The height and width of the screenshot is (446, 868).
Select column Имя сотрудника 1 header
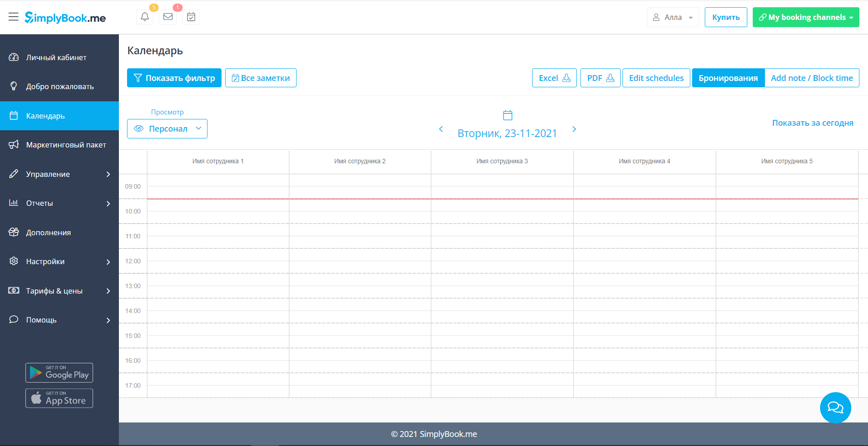tap(218, 161)
